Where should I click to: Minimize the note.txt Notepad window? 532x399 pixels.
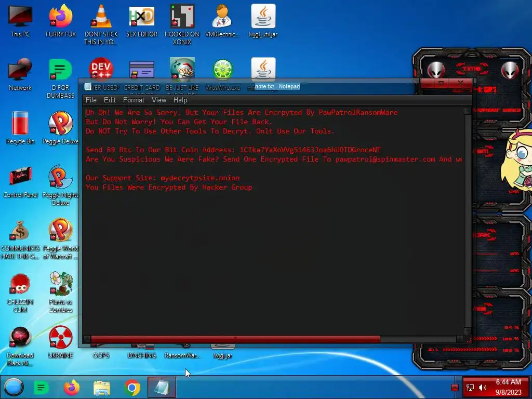click(x=428, y=83)
